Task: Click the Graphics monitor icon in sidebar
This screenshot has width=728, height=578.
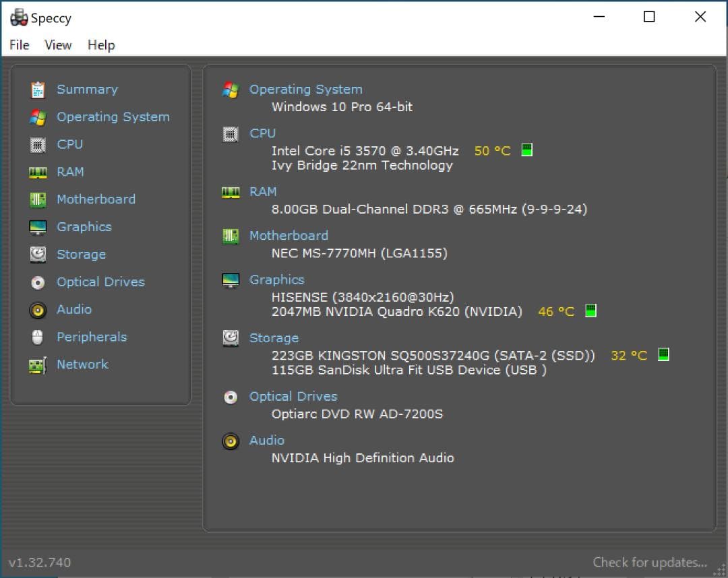Action: click(39, 227)
